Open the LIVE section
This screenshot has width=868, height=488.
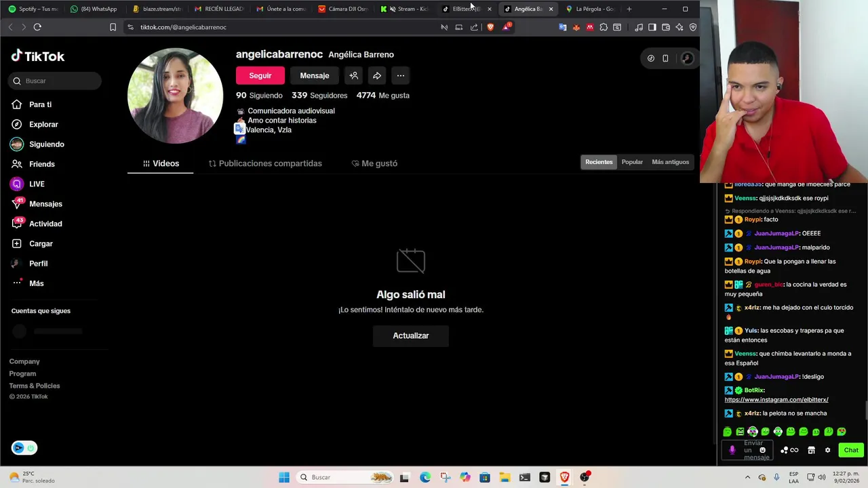[x=28, y=184]
